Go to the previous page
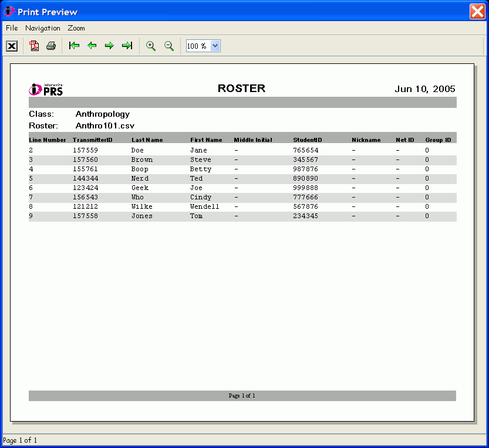This screenshot has width=489, height=448. (92, 46)
